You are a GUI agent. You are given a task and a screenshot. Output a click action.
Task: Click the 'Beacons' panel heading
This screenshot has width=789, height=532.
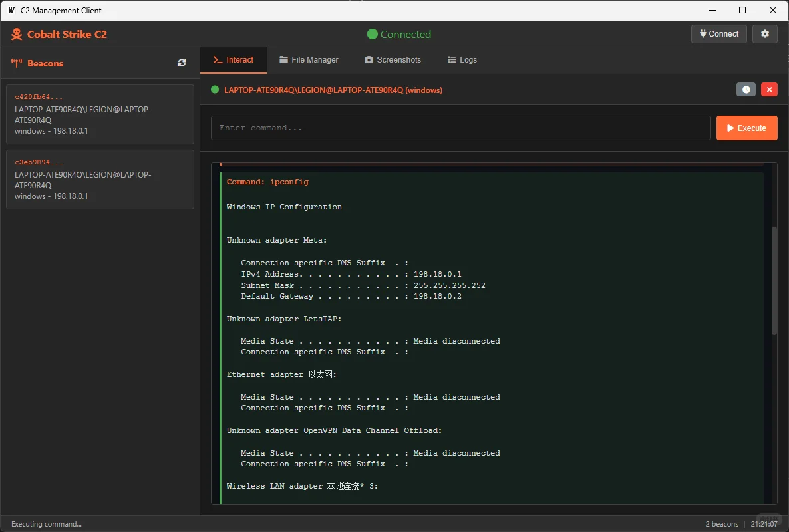[45, 63]
